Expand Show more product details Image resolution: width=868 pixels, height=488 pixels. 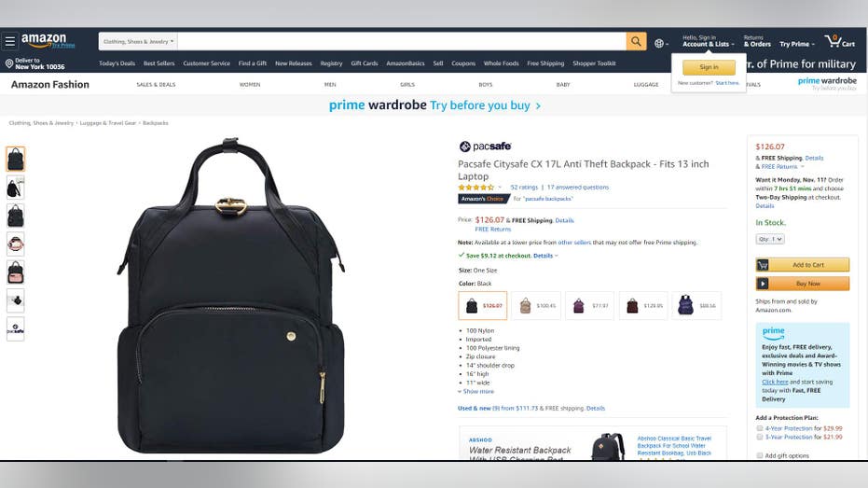pyautogui.click(x=476, y=392)
